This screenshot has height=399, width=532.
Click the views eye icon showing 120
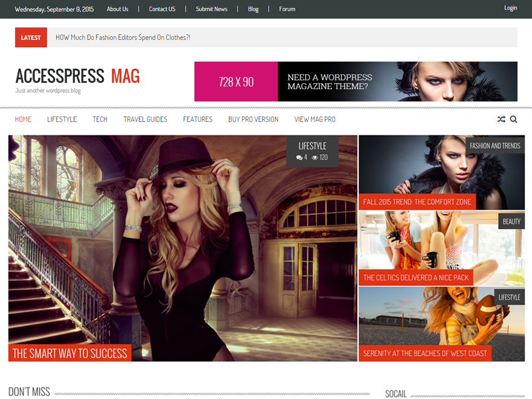pos(315,157)
